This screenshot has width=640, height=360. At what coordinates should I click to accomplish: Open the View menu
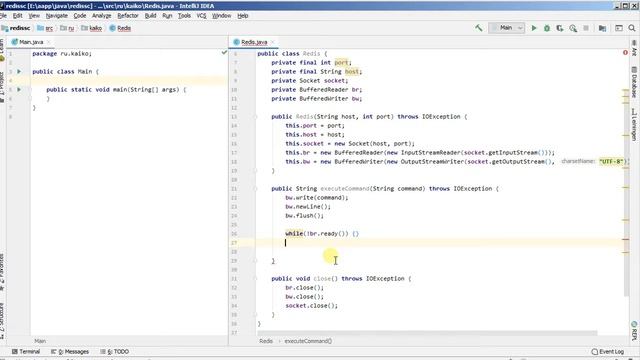(34, 16)
